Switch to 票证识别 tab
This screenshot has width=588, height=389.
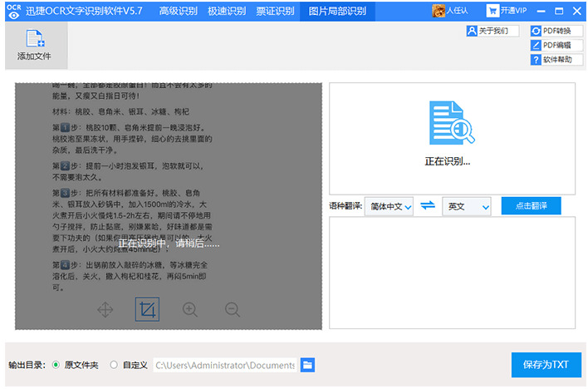(275, 11)
